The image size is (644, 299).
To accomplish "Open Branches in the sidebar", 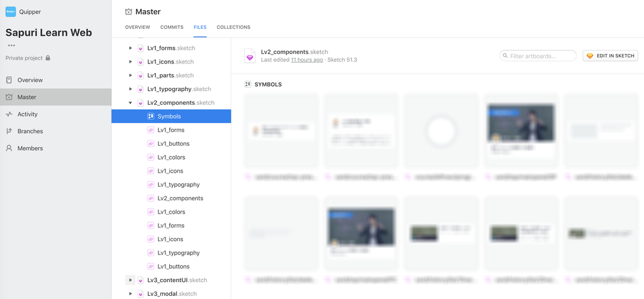I will point(55,131).
